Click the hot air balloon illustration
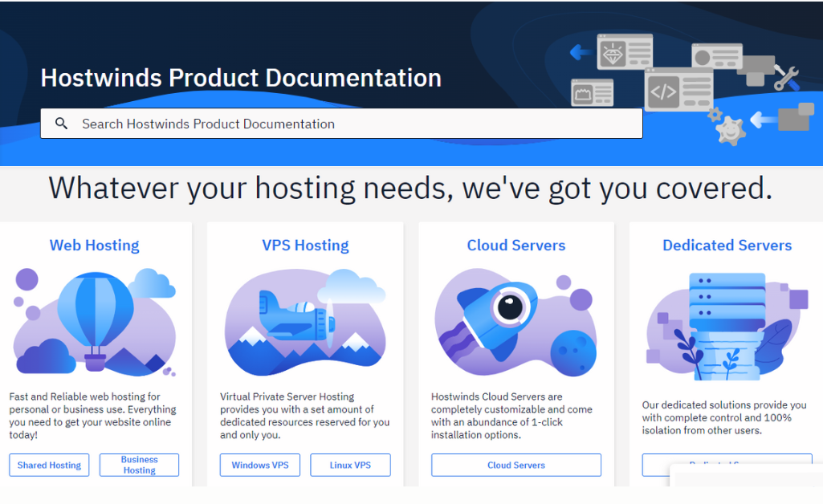Image resolution: width=823 pixels, height=504 pixels. [x=95, y=323]
